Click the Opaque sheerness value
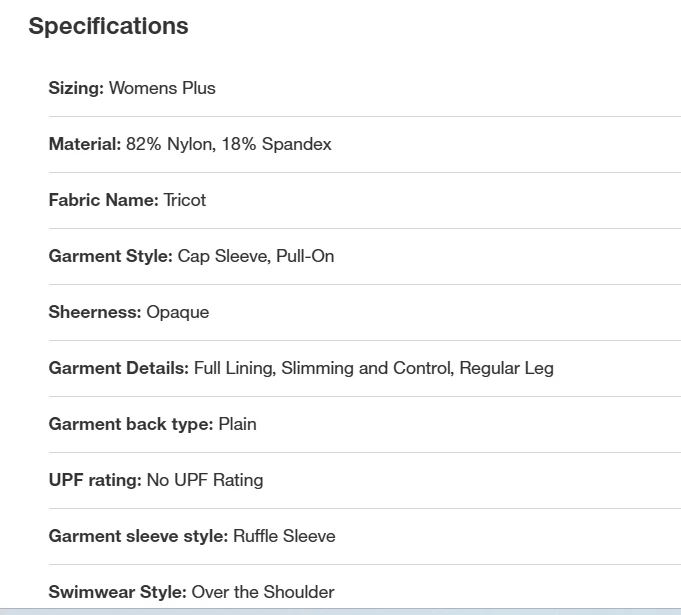 click(x=178, y=312)
